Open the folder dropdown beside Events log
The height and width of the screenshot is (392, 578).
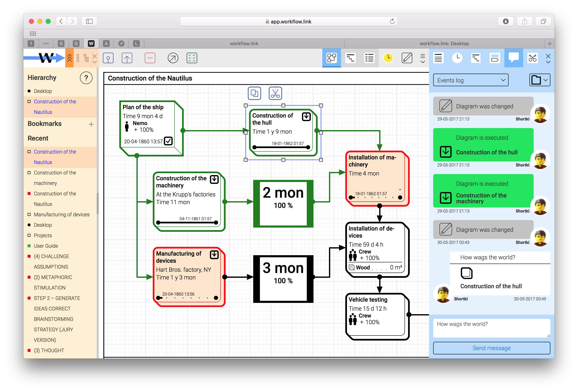(539, 80)
